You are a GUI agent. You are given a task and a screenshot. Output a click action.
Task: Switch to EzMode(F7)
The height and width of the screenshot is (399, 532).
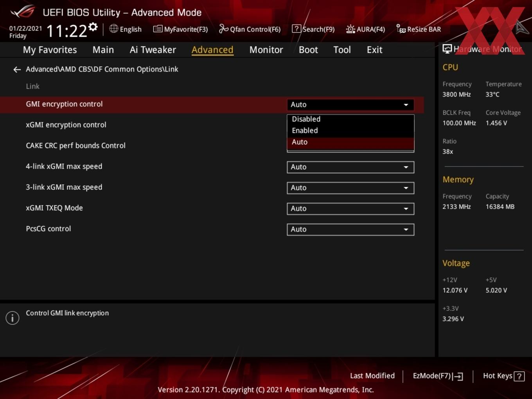click(438, 376)
